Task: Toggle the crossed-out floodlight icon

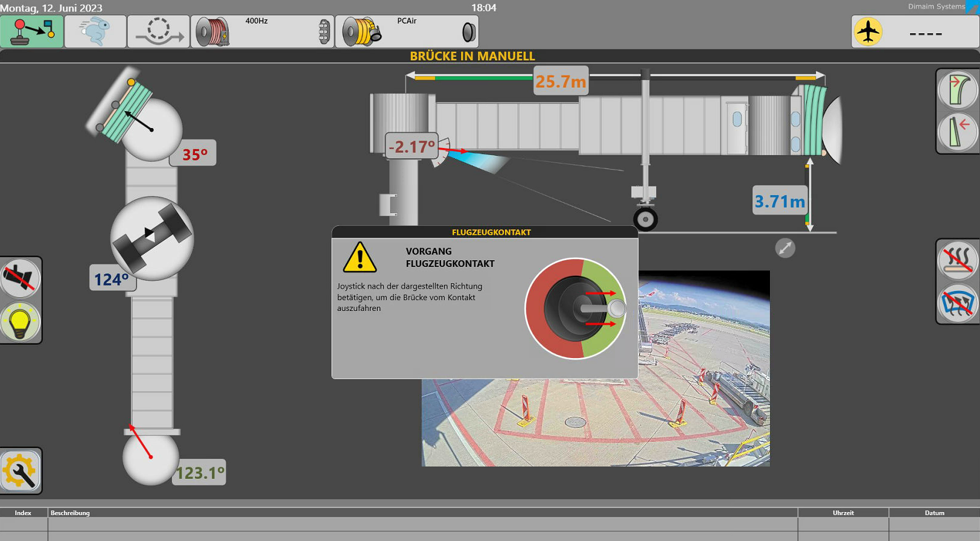Action: tap(20, 278)
